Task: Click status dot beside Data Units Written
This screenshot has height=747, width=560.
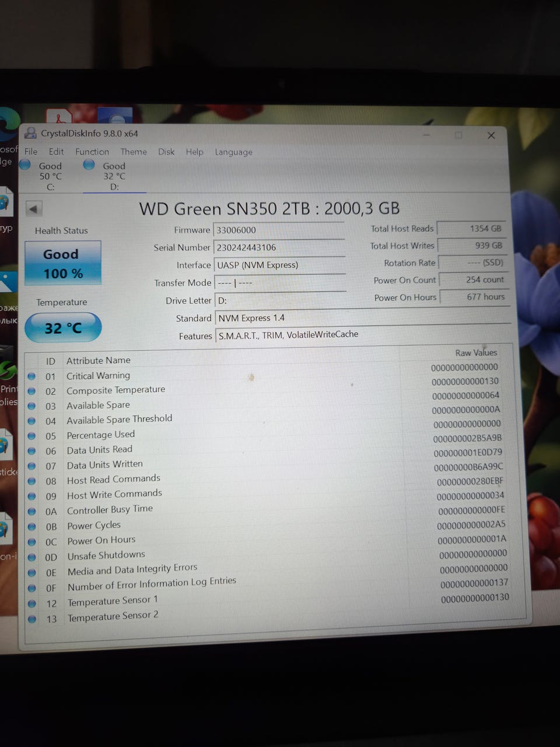Action: 32,466
